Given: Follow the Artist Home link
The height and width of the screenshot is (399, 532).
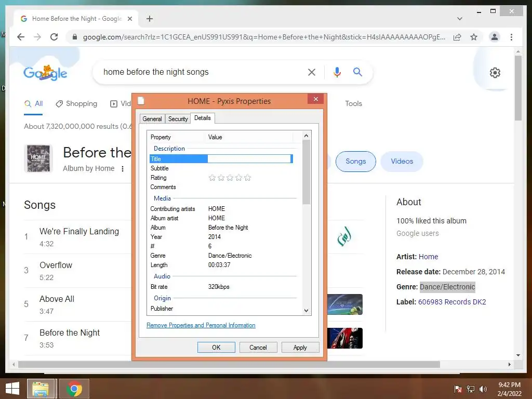Looking at the screenshot, I should [428, 257].
